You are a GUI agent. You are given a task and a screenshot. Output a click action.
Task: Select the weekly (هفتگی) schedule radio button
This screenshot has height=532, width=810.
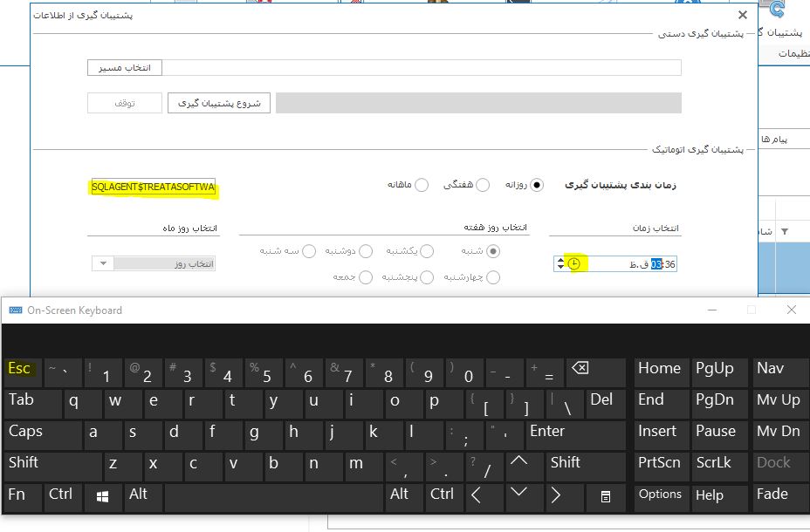coord(484,185)
